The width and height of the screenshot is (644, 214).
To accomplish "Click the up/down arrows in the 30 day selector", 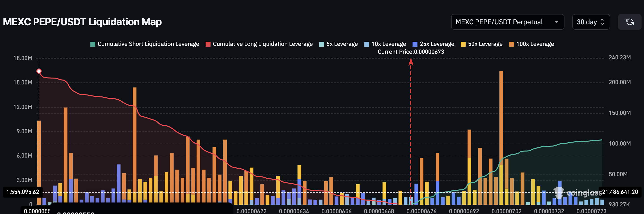I will click(x=602, y=22).
